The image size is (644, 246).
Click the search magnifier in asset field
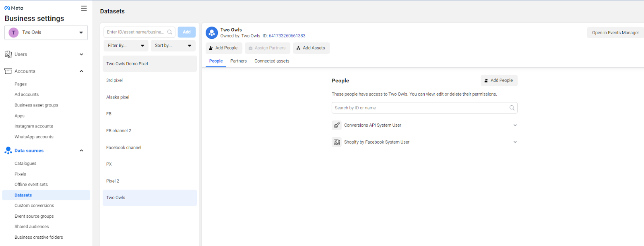point(170,32)
